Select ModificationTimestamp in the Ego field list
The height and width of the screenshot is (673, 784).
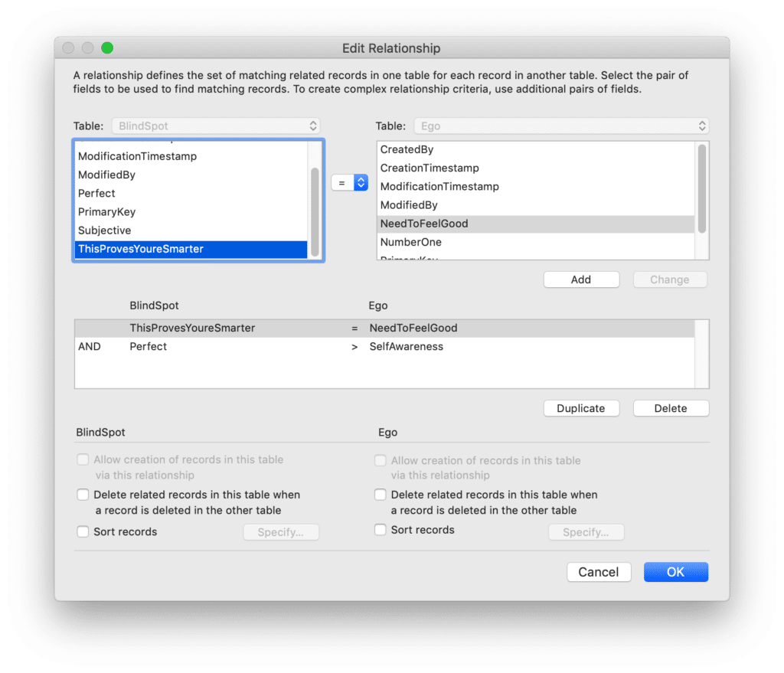(x=535, y=187)
